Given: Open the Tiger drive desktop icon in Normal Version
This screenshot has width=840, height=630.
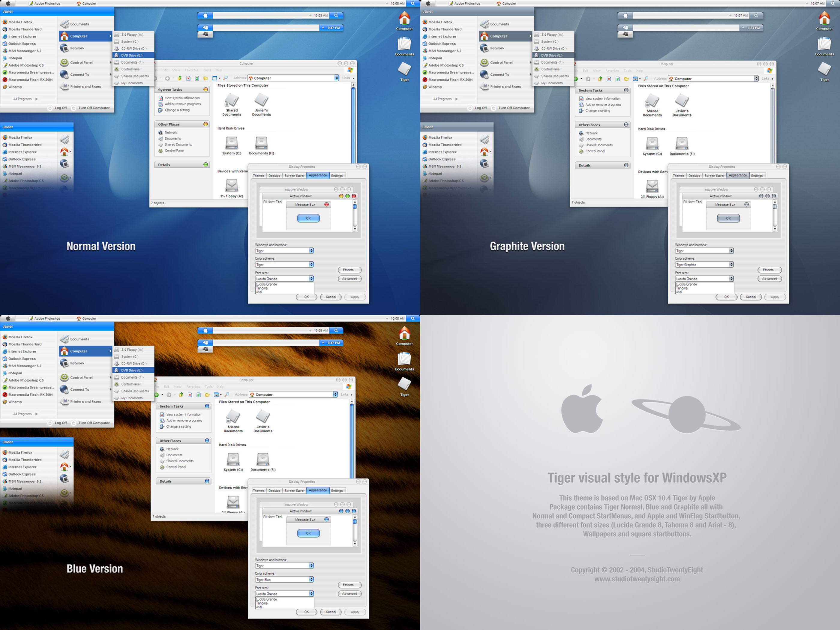Looking at the screenshot, I should tap(404, 72).
